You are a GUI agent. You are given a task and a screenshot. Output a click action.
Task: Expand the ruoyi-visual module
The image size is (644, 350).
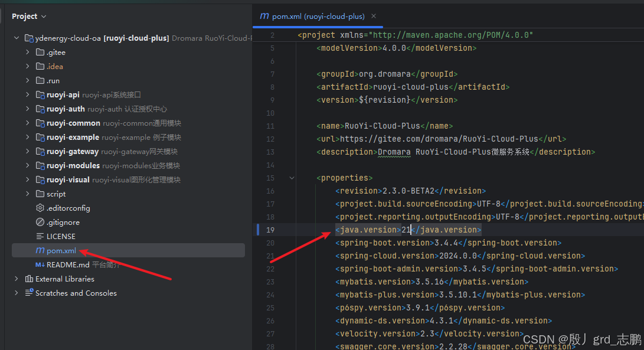[x=28, y=179]
